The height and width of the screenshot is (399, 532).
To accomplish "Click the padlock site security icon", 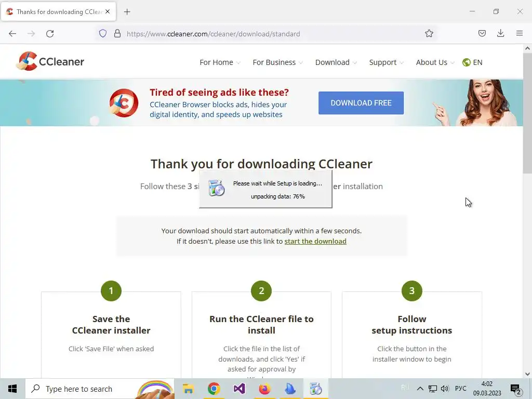I will [x=117, y=34].
